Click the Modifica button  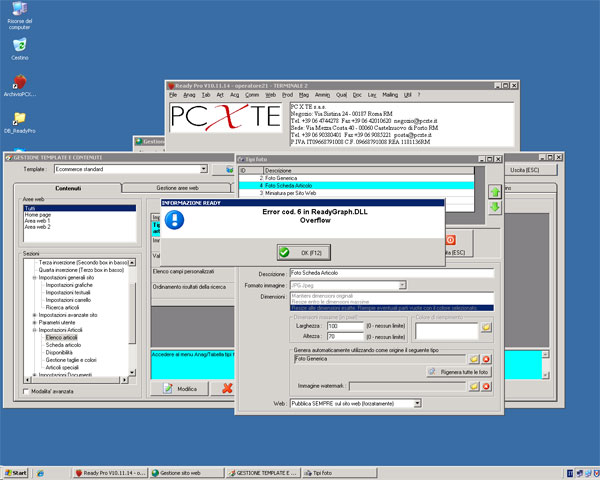tap(179, 389)
